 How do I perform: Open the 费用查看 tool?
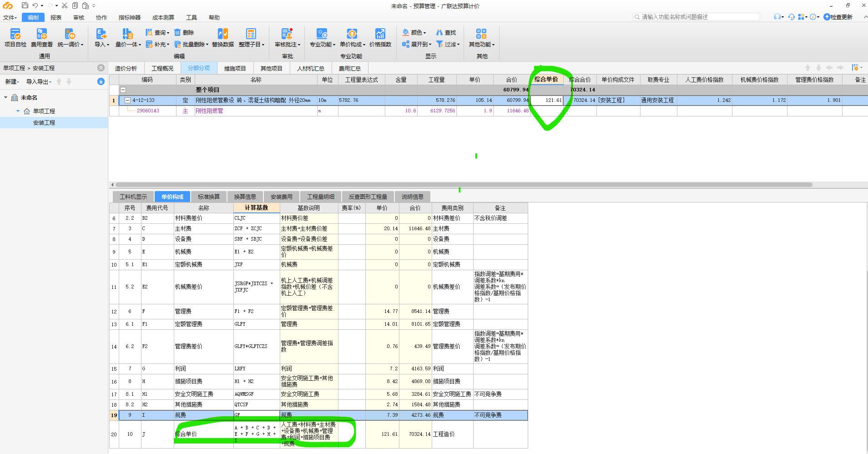42,38
